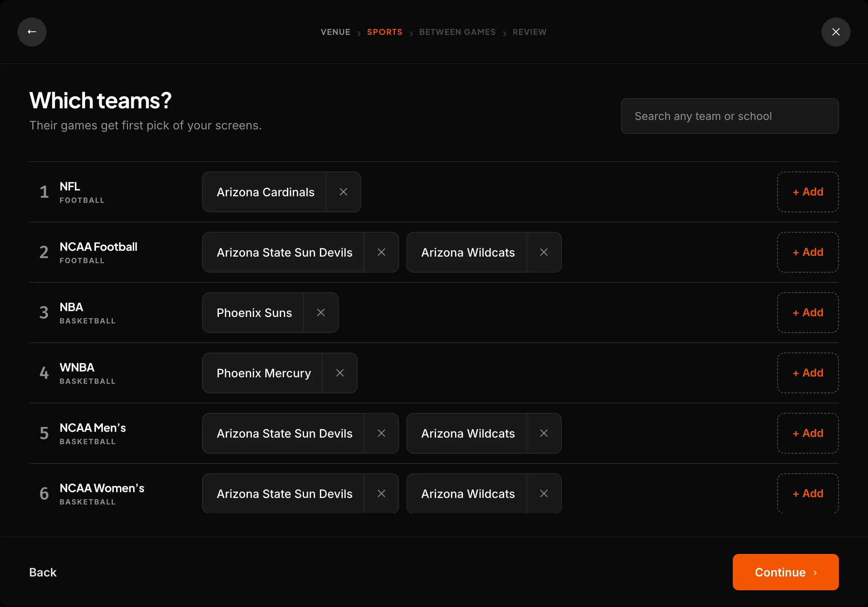Add a team to the NBA row

pyautogui.click(x=808, y=313)
